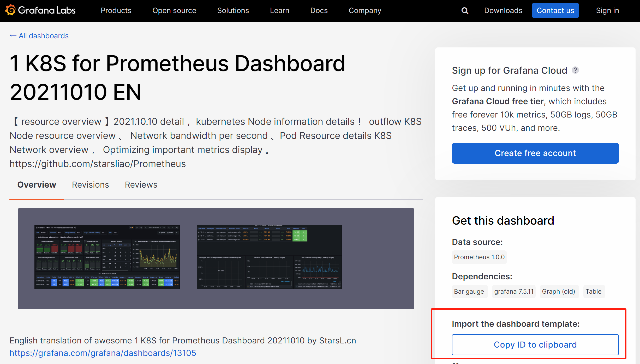The width and height of the screenshot is (640, 364).
Task: Switch to the Revisions tab
Action: coord(90,184)
